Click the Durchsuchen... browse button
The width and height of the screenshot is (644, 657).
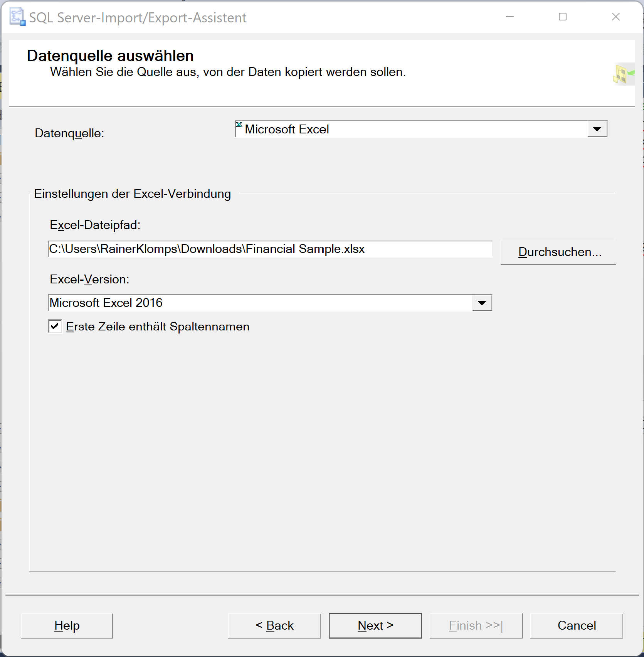coord(558,252)
